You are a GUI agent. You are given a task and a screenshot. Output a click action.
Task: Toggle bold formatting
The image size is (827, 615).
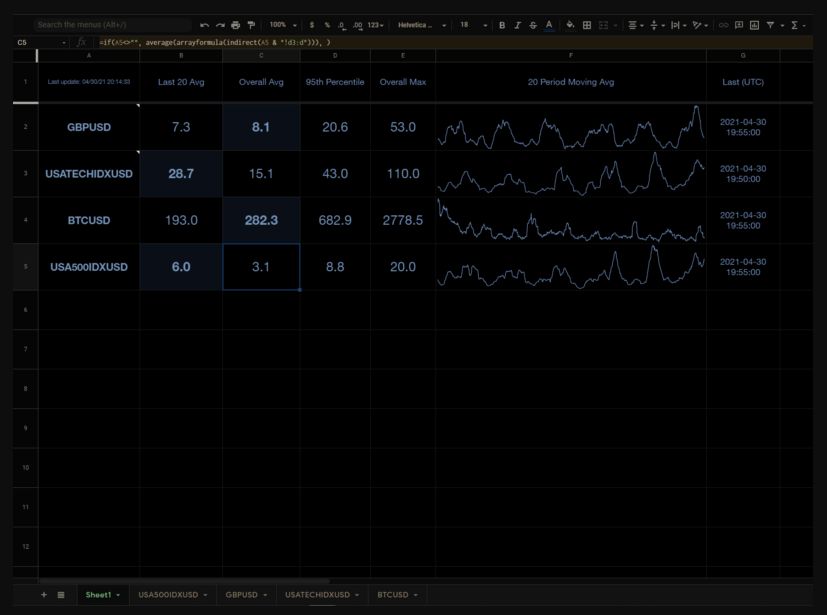tap(502, 24)
